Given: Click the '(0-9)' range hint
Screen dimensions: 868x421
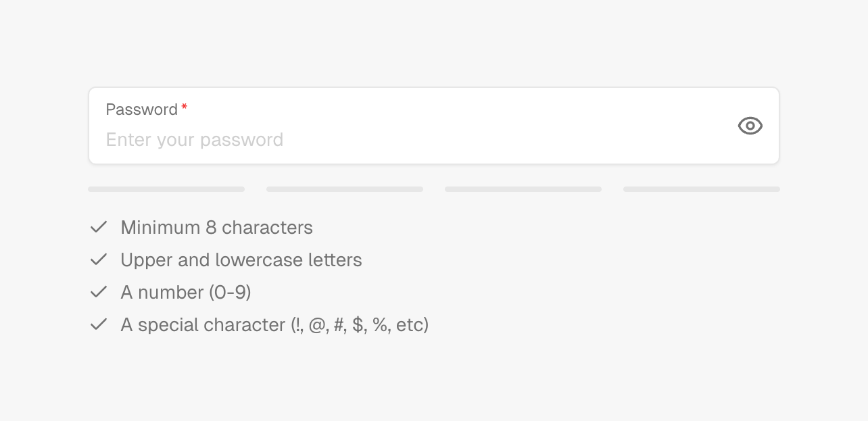Looking at the screenshot, I should (x=230, y=293).
